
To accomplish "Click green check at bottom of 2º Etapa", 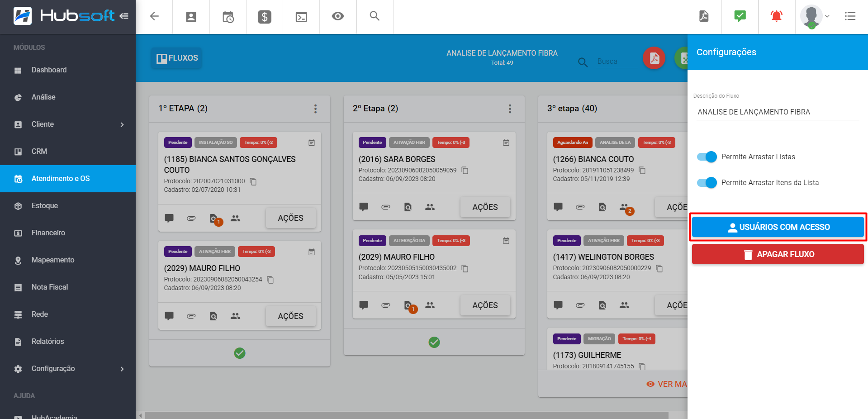I will [434, 342].
